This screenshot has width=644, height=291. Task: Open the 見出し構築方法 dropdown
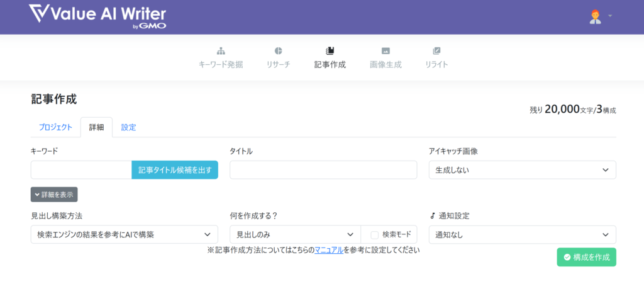pos(124,235)
